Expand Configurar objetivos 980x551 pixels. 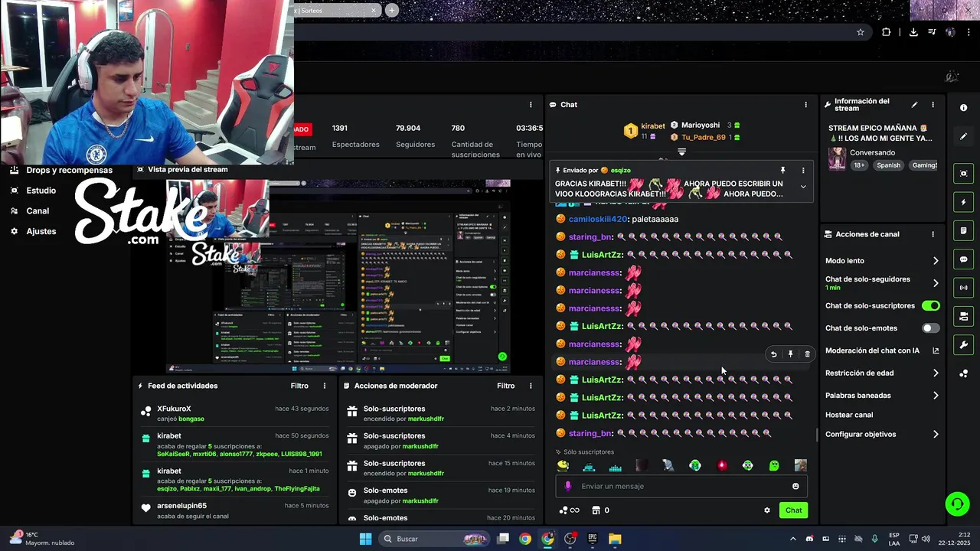936,435
